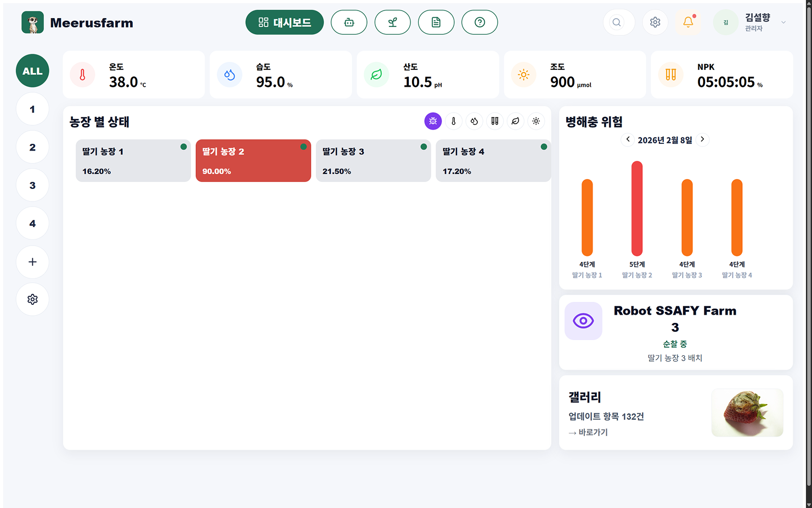Select the leaf pH filter icon
This screenshot has width=812, height=508.
[x=515, y=121]
